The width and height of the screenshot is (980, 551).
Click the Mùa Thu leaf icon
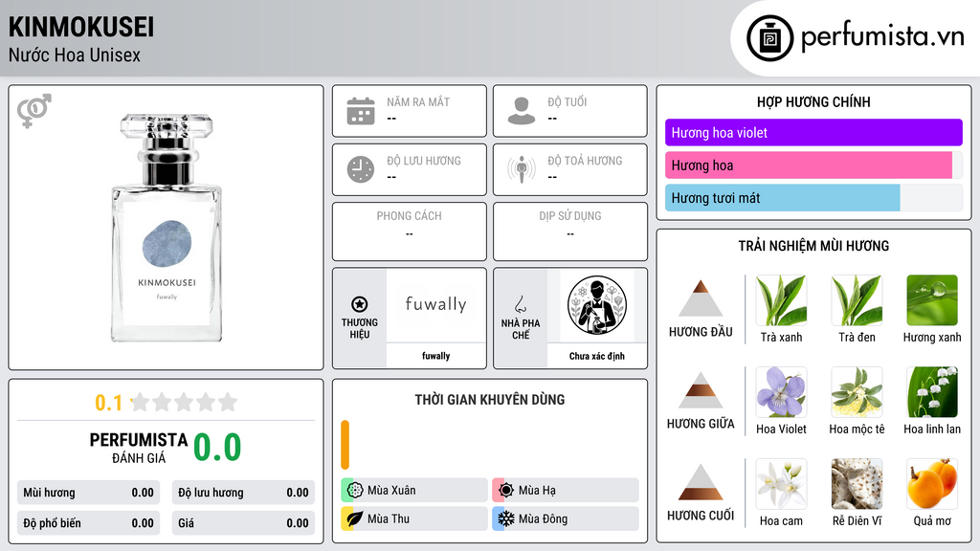tap(355, 518)
